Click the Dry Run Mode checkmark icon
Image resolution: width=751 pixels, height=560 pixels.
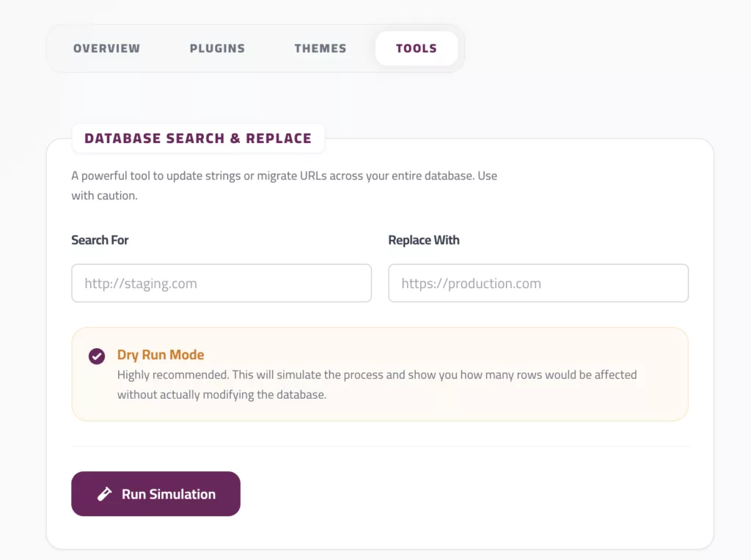click(96, 356)
